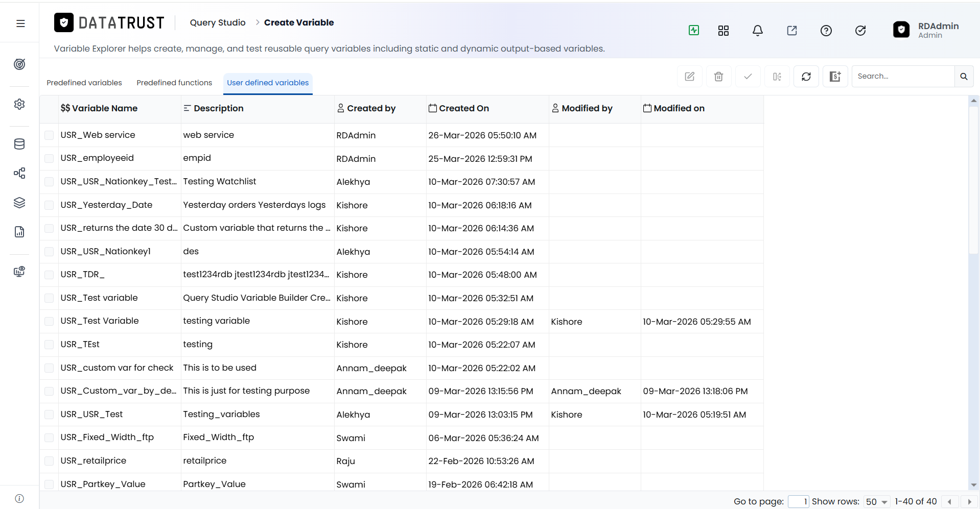Check the USR_employeeid row checkbox
This screenshot has width=980, height=509.
49,158
